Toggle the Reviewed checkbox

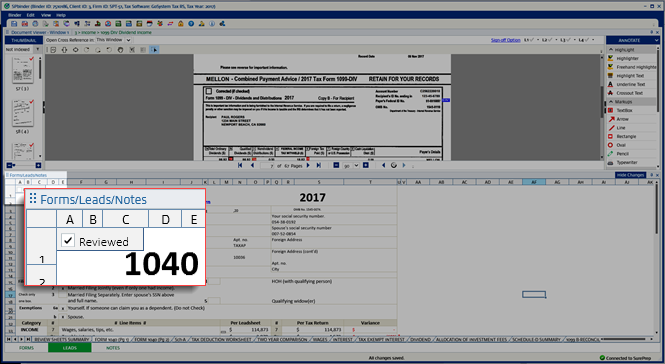tap(67, 240)
